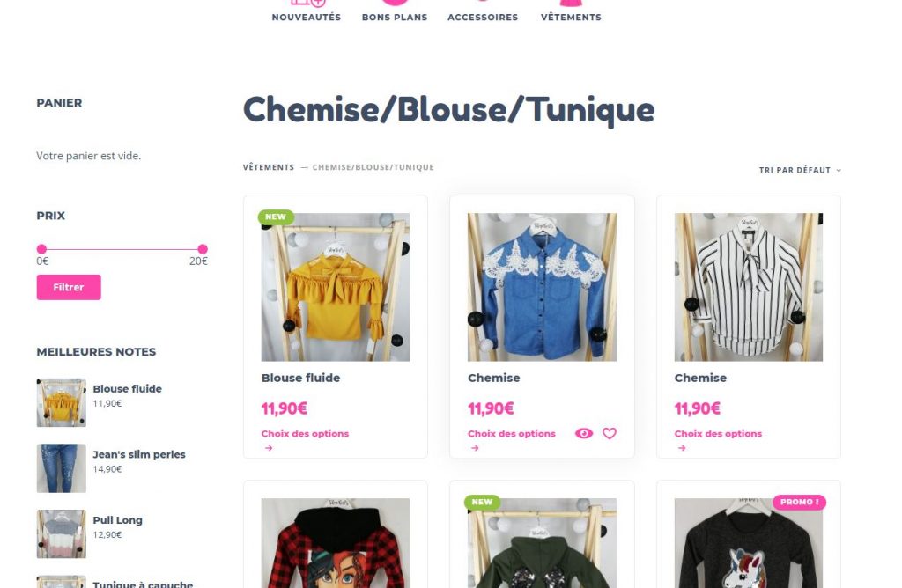Screen dimensions: 902x588
Task: Open the Nouveautés menu
Action: tap(306, 18)
